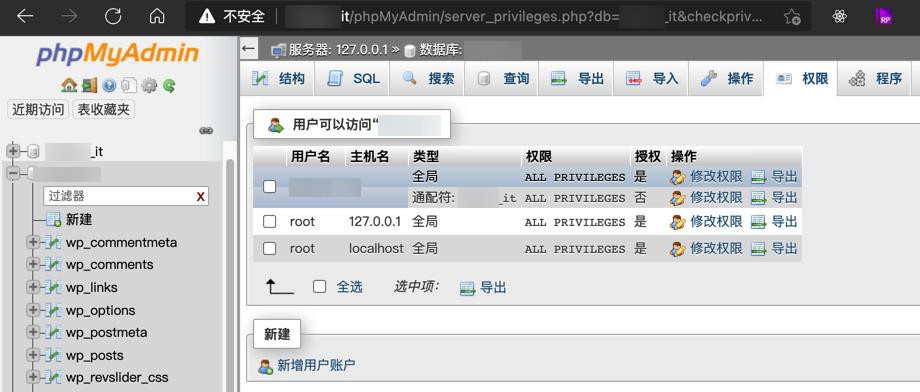The height and width of the screenshot is (392, 920).
Task: Open wp_comments table in tree
Action: 109,265
